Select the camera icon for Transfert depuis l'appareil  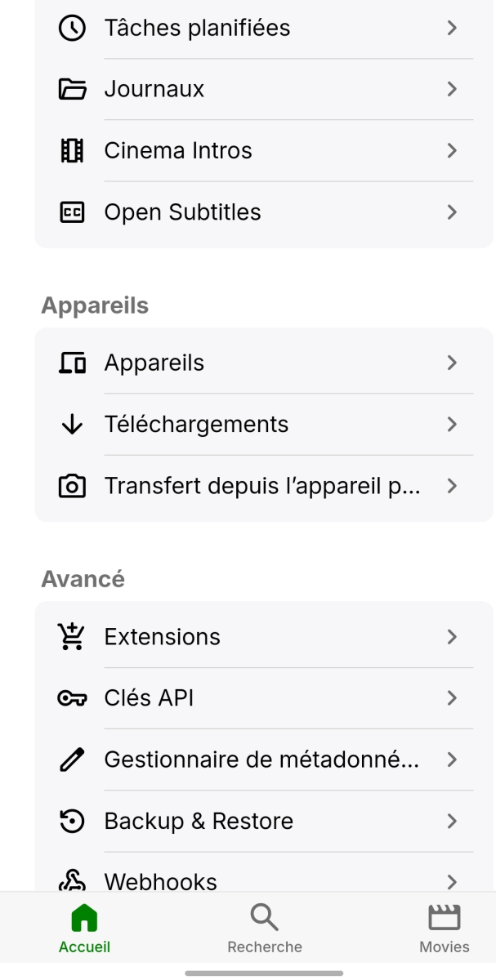[73, 485]
